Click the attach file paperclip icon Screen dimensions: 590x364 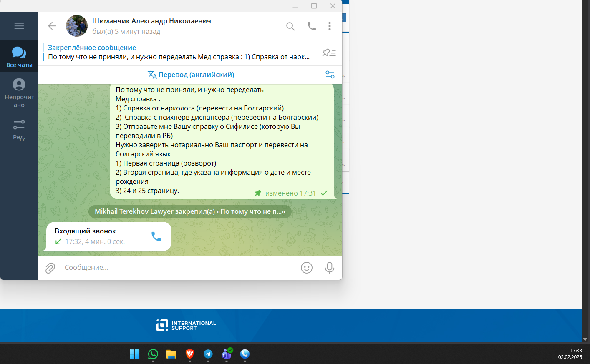[50, 268]
